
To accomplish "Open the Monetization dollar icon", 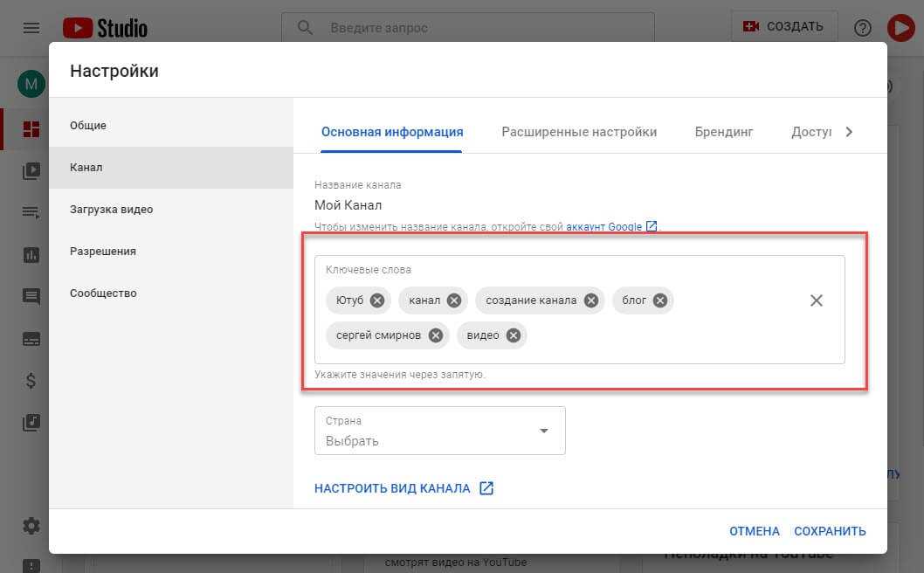I will pos(31,381).
